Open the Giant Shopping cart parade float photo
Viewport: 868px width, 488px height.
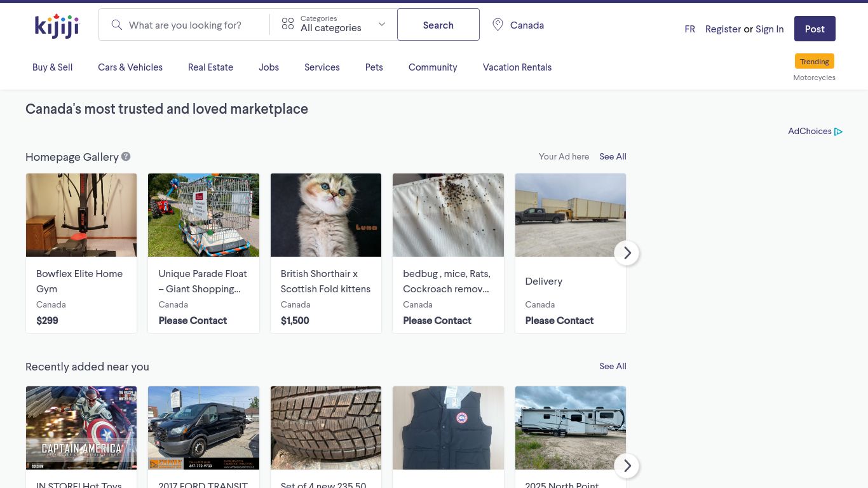click(x=203, y=215)
